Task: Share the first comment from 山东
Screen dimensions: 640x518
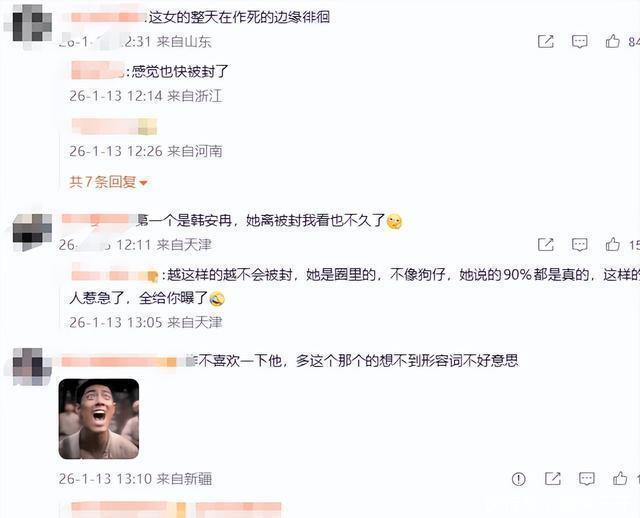Action: coord(546,41)
